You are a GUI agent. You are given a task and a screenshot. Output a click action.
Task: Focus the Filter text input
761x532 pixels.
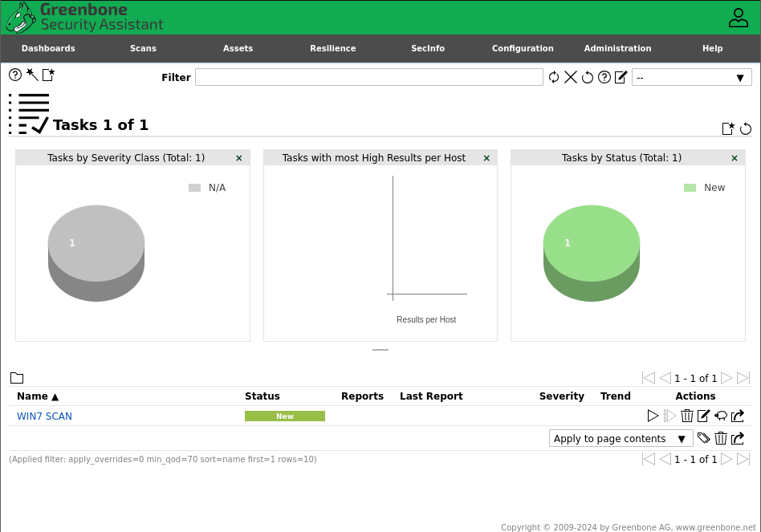[368, 77]
